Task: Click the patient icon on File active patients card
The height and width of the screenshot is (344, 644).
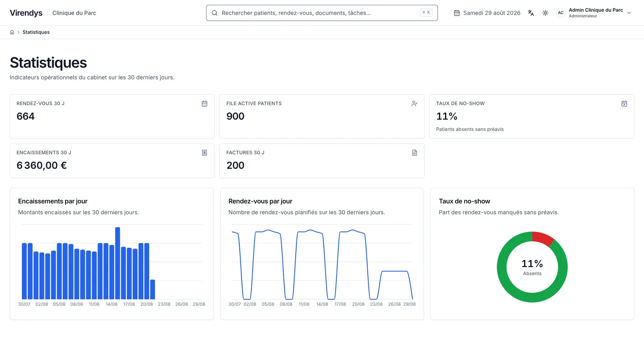Action: tap(415, 104)
